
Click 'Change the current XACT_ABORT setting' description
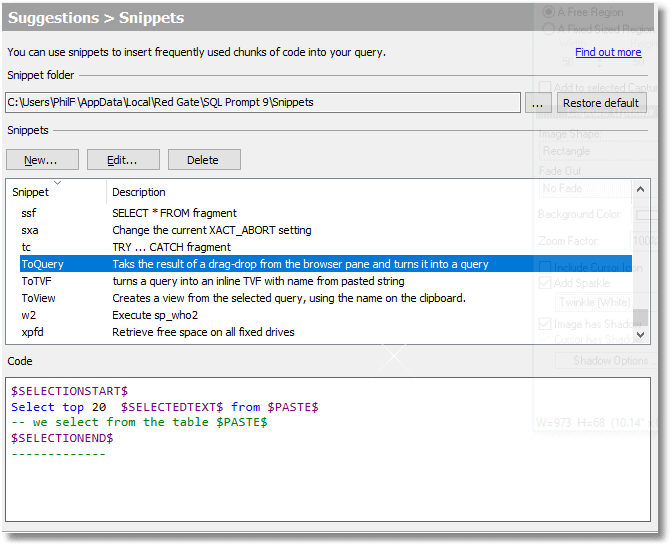(212, 230)
